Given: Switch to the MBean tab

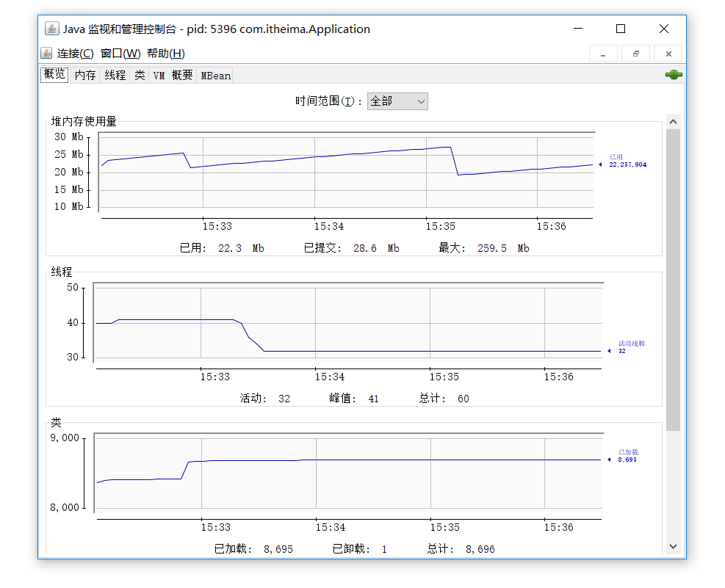Looking at the screenshot, I should (214, 74).
